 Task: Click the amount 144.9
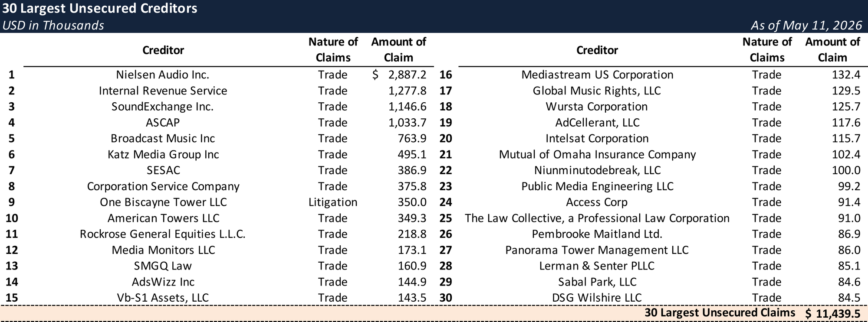coord(412,282)
